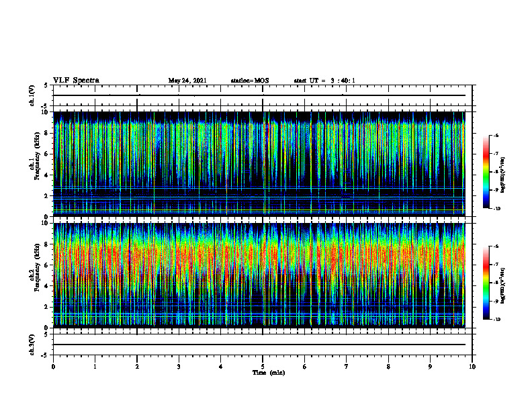Image resolution: width=532 pixels, height=411 pixels.
Task: Click time axis tick label "2"
Action: click(x=137, y=367)
